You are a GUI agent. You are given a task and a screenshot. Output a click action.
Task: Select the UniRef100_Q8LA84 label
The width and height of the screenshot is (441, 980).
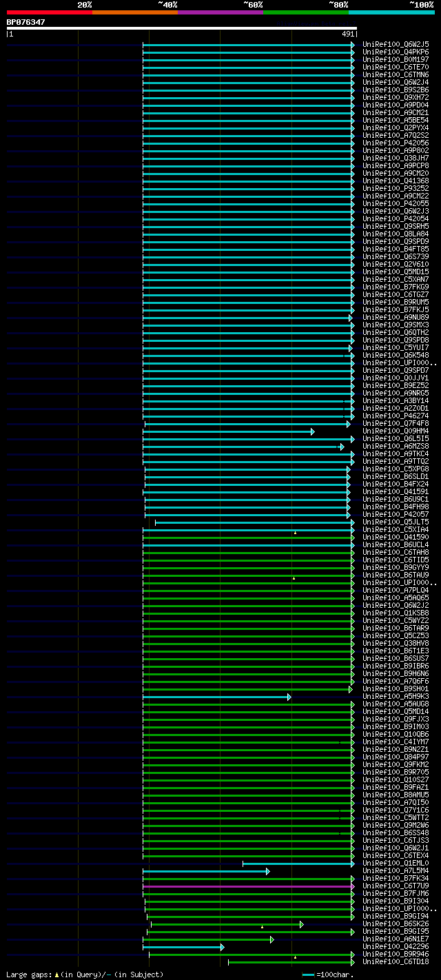click(x=396, y=234)
